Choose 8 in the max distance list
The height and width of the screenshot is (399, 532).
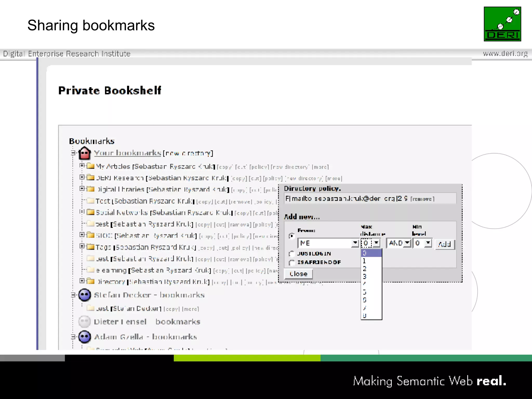coord(371,316)
